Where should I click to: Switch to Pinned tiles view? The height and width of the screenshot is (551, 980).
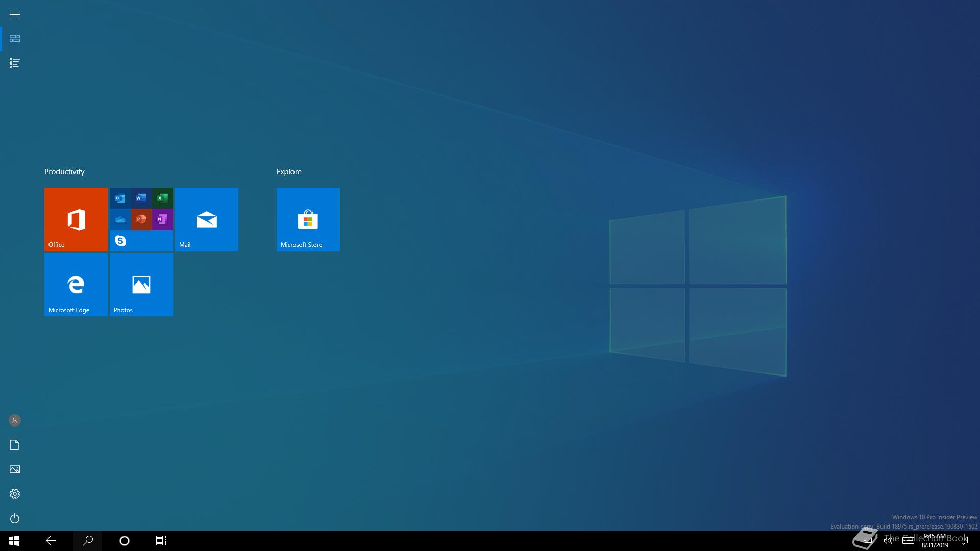pos(14,39)
